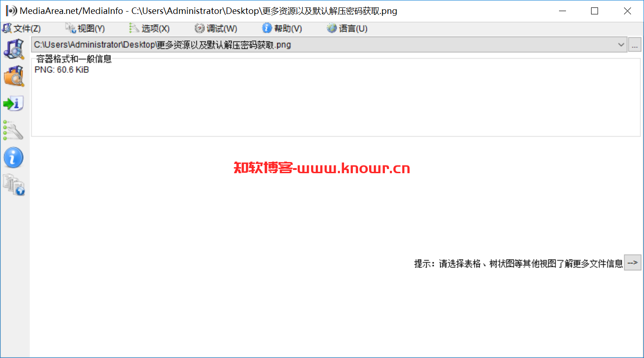Open the 语言(U) menu
Image resolution: width=644 pixels, height=358 pixels.
point(347,29)
